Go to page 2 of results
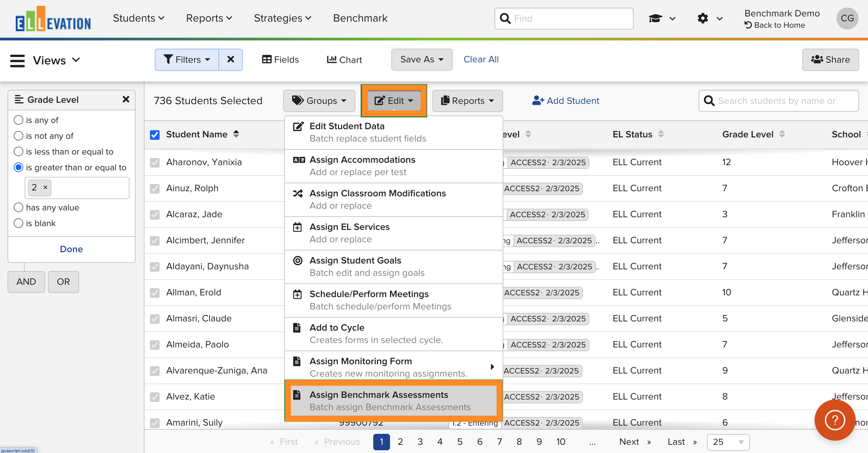This screenshot has height=453, width=868. pos(400,442)
